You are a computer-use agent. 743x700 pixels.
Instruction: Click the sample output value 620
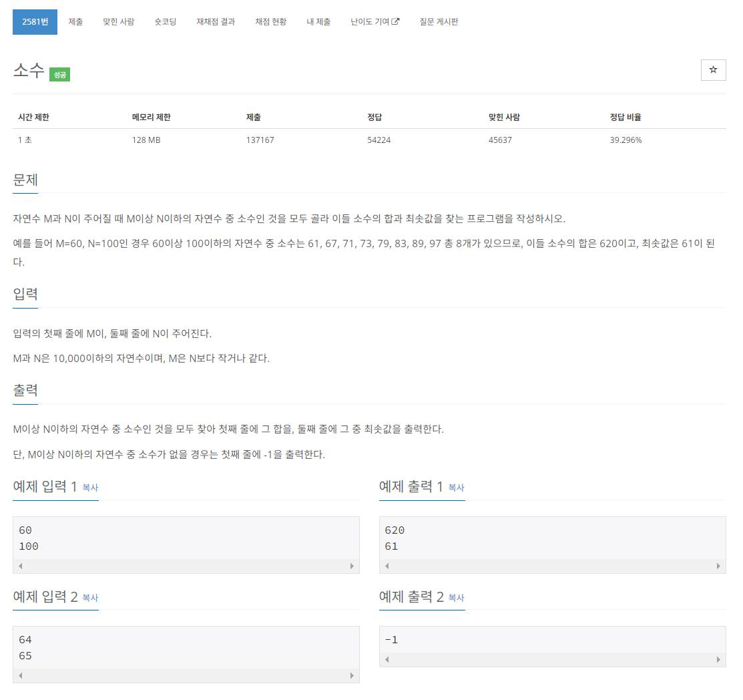pos(395,530)
